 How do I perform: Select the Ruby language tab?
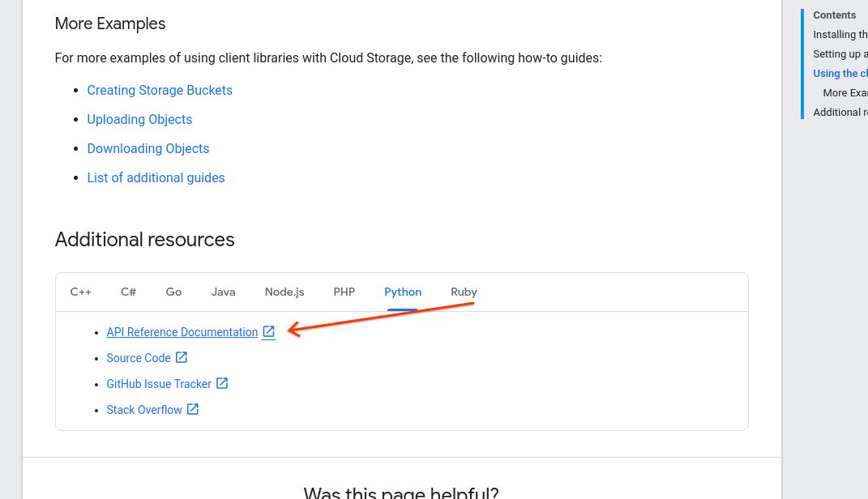pyautogui.click(x=464, y=292)
